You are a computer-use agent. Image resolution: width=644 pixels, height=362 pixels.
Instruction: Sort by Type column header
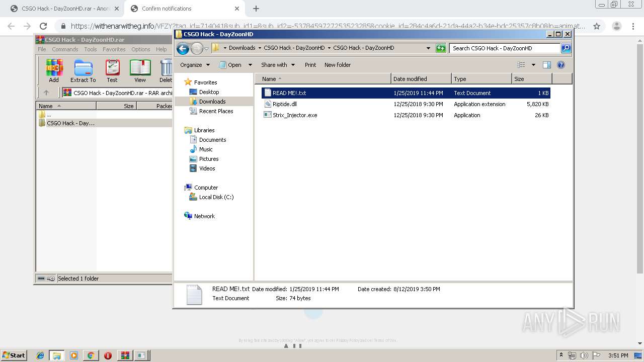pyautogui.click(x=481, y=79)
